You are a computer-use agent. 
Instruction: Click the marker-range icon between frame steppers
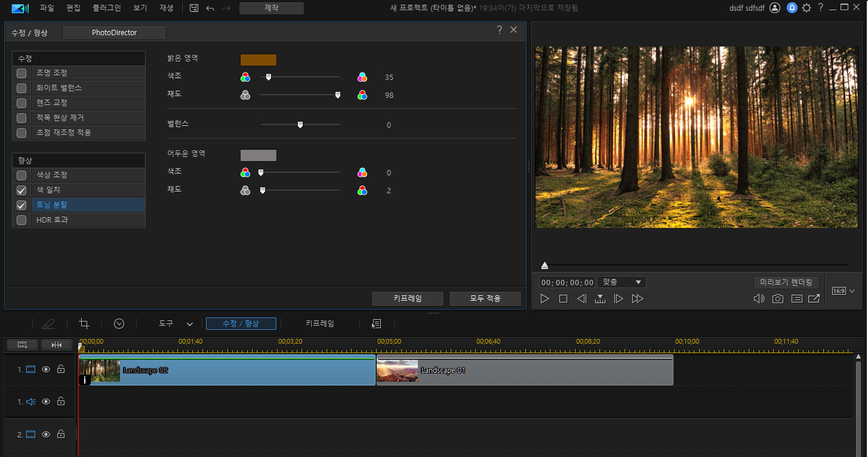click(x=600, y=299)
